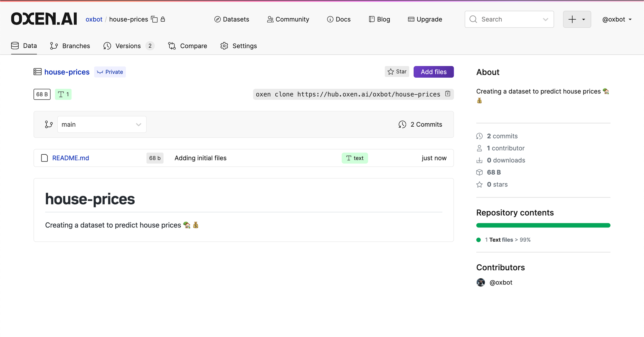The image size is (644, 337).
Task: Click the clock icon beside 2 commits in About
Action: click(479, 136)
